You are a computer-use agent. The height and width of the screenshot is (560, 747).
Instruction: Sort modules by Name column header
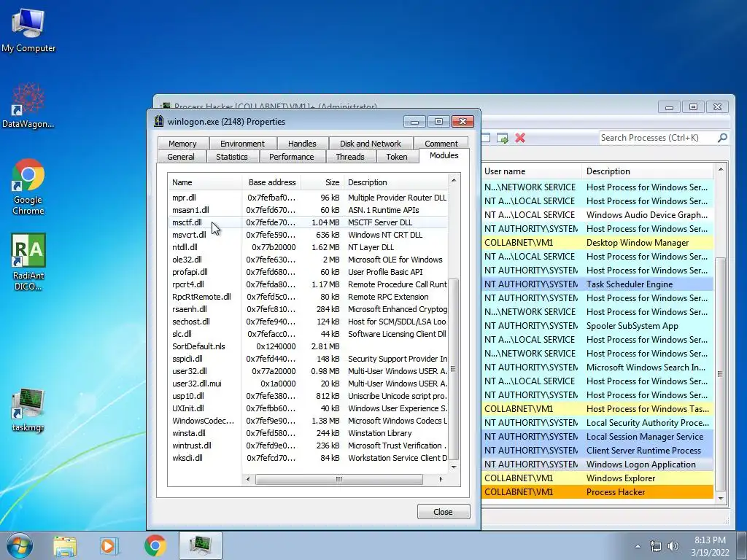(x=205, y=182)
